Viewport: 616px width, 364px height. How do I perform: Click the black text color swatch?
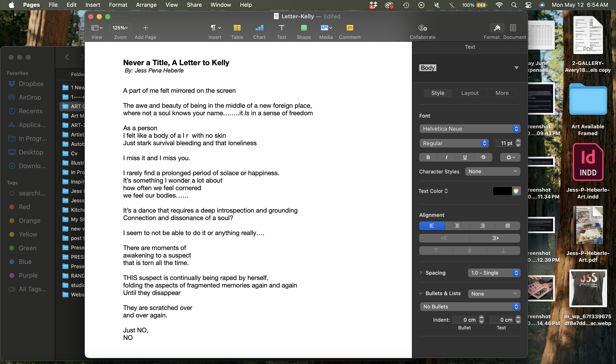tap(502, 191)
